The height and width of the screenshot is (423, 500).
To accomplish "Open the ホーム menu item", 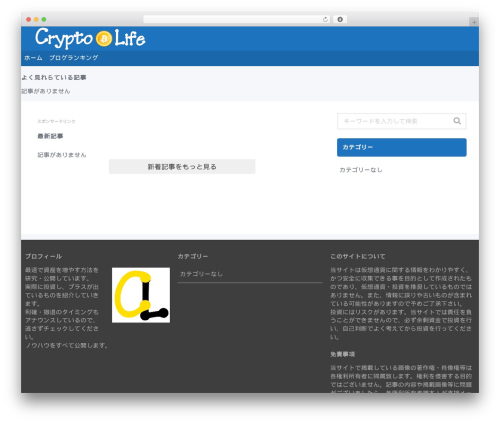I will tap(33, 58).
